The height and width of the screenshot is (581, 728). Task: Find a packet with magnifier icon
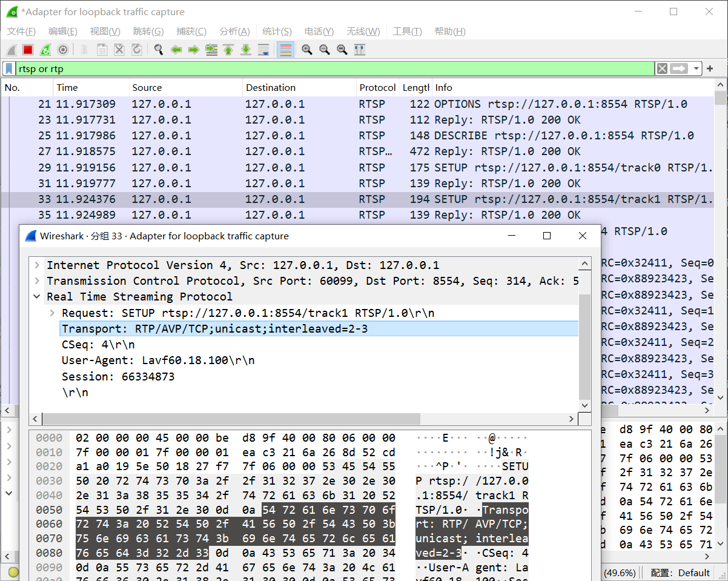pyautogui.click(x=159, y=50)
